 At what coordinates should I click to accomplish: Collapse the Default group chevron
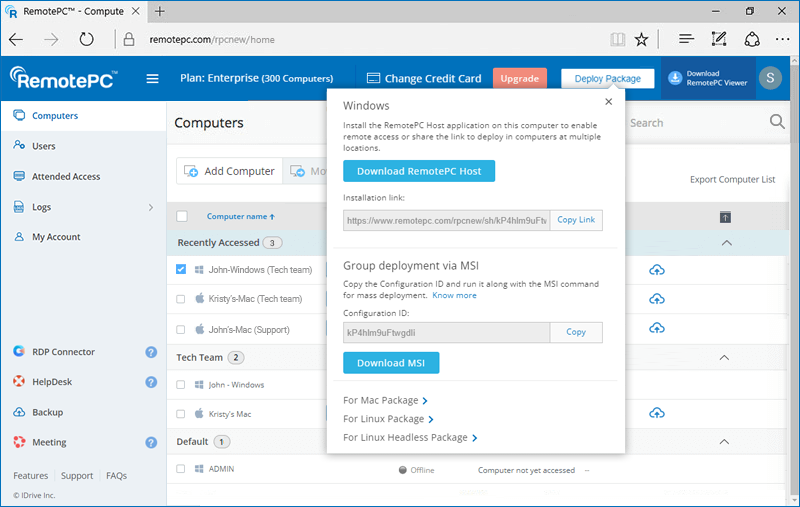(x=726, y=442)
